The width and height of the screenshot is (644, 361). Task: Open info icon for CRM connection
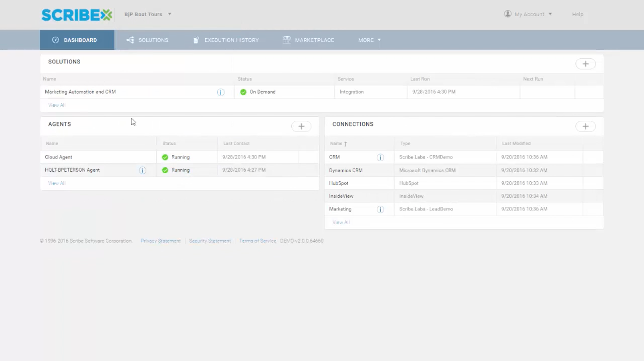(x=380, y=157)
